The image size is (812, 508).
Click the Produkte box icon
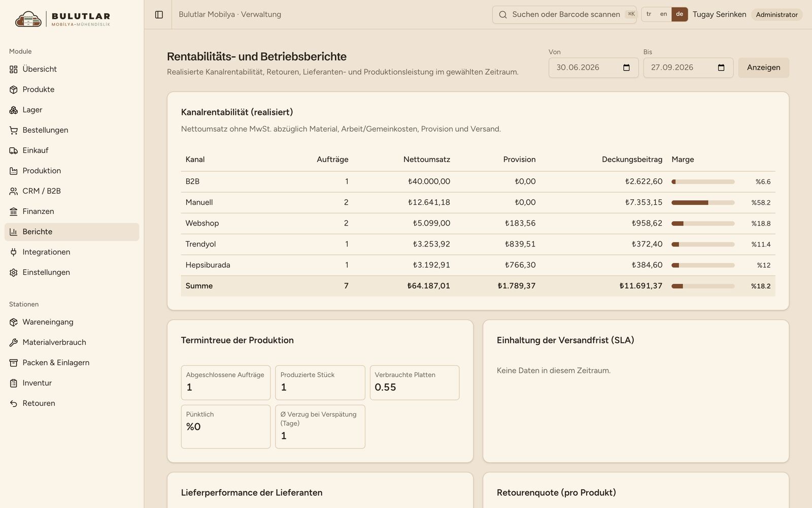[14, 89]
